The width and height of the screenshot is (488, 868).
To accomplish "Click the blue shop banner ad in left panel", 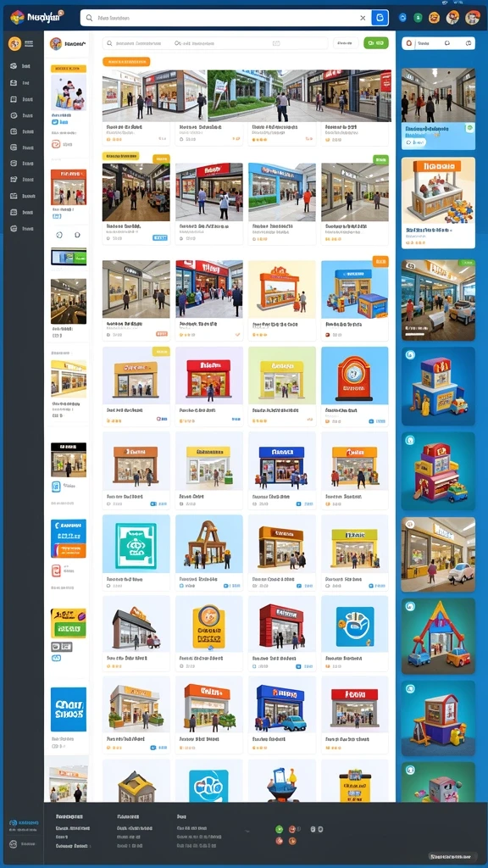I will coord(69,709).
